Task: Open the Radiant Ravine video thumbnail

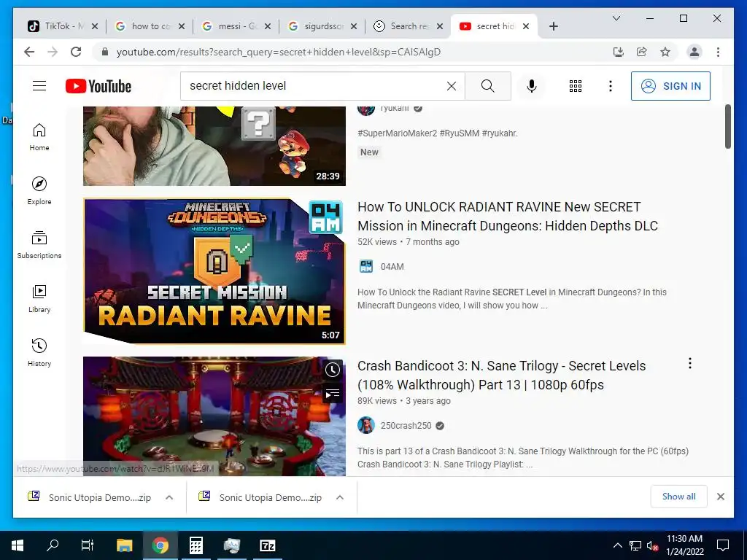Action: coord(214,271)
